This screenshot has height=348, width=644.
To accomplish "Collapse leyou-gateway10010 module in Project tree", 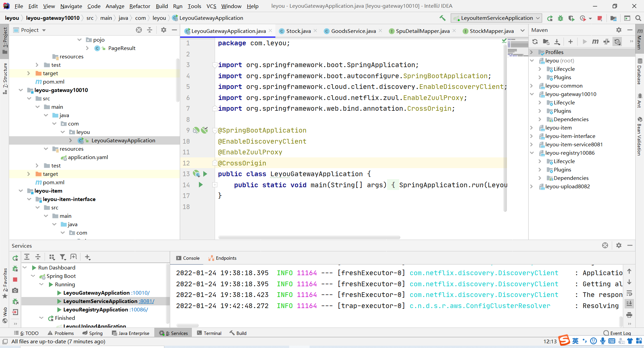I will point(21,90).
